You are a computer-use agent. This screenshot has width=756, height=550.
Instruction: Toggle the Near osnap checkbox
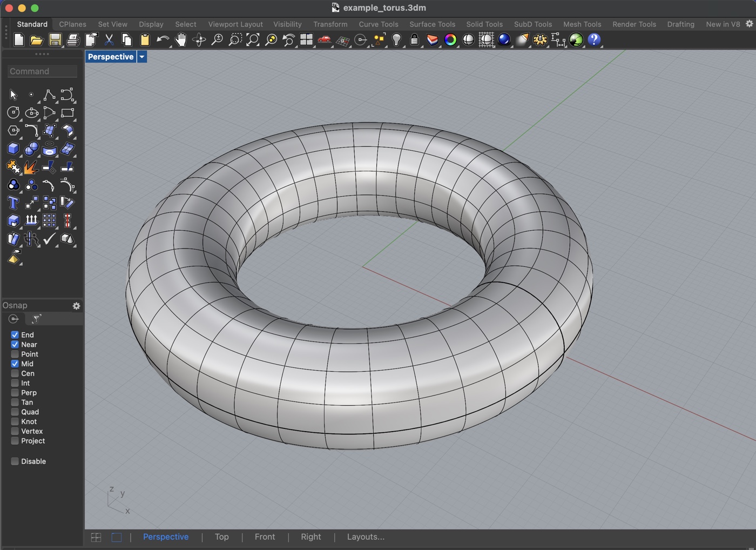15,345
